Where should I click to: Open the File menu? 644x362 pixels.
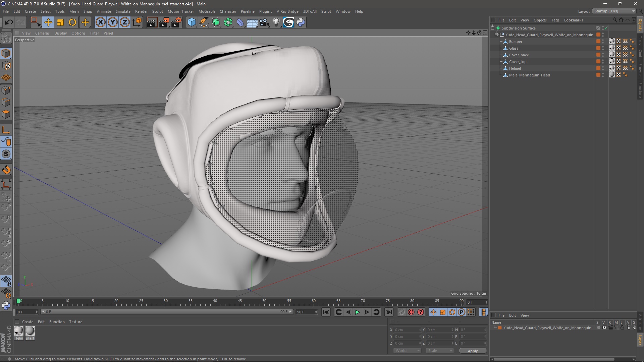[6, 11]
